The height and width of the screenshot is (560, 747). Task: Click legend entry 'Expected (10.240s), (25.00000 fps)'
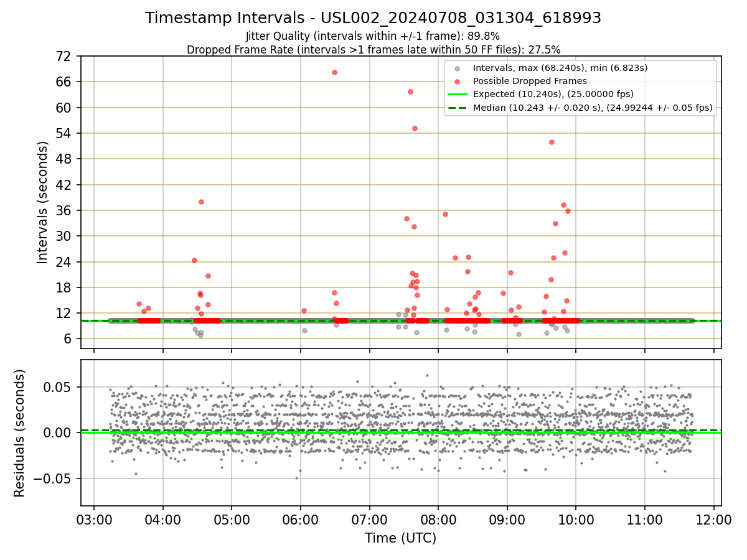tap(553, 94)
